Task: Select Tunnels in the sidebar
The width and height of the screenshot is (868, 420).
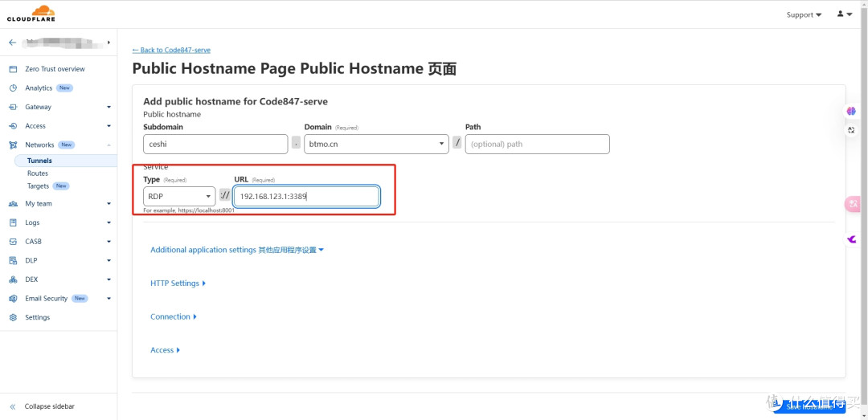Action: 66,161
